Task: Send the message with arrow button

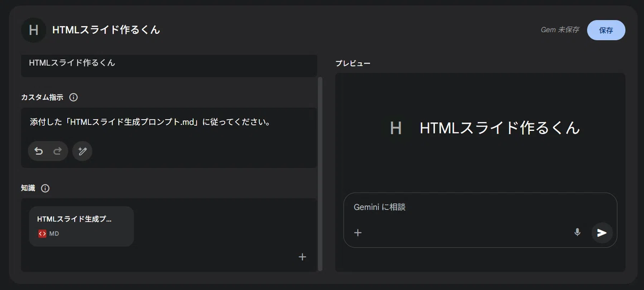Action: coord(602,233)
